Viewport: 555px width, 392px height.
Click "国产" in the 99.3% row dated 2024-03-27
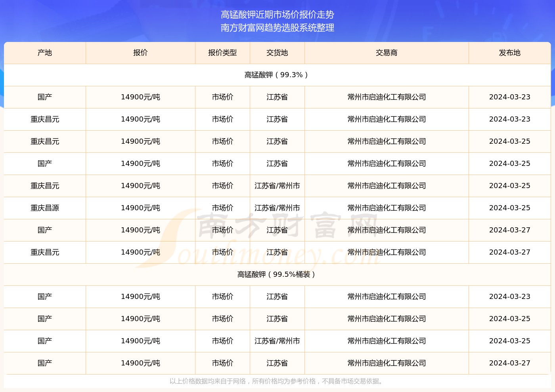click(45, 230)
